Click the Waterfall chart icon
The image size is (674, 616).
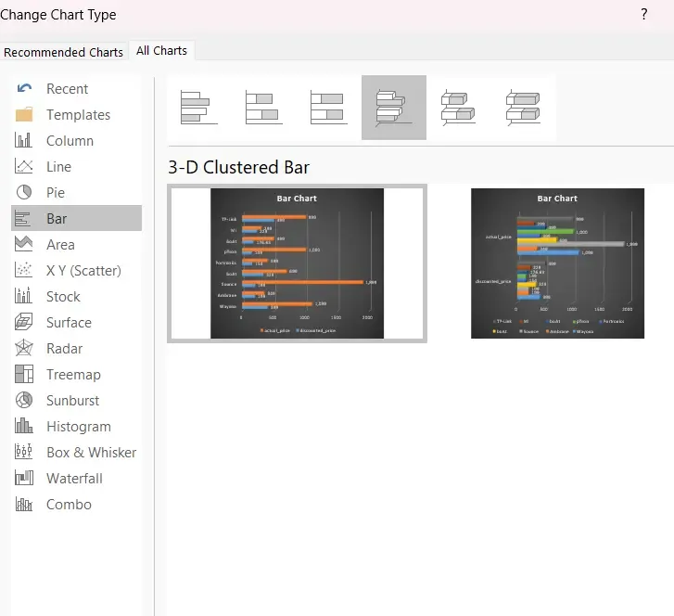(24, 478)
